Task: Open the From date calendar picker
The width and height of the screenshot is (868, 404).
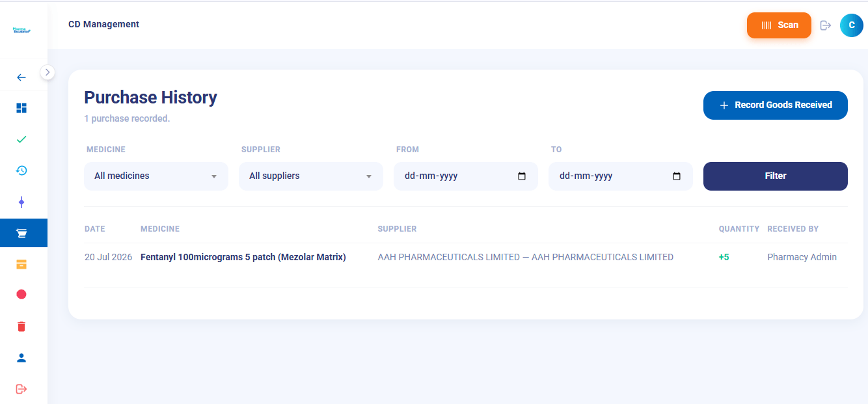Action: (x=522, y=176)
